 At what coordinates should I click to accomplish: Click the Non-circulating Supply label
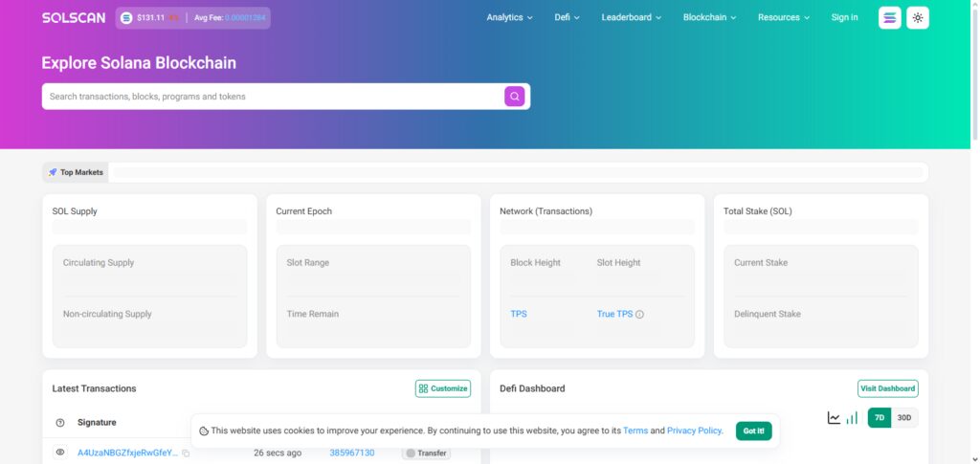click(107, 314)
